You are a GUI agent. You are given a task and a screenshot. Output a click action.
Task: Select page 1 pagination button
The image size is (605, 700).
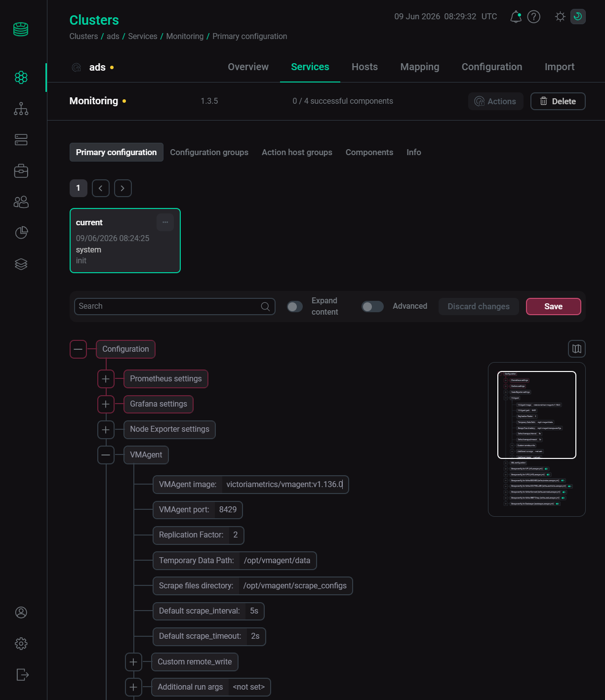[79, 188]
